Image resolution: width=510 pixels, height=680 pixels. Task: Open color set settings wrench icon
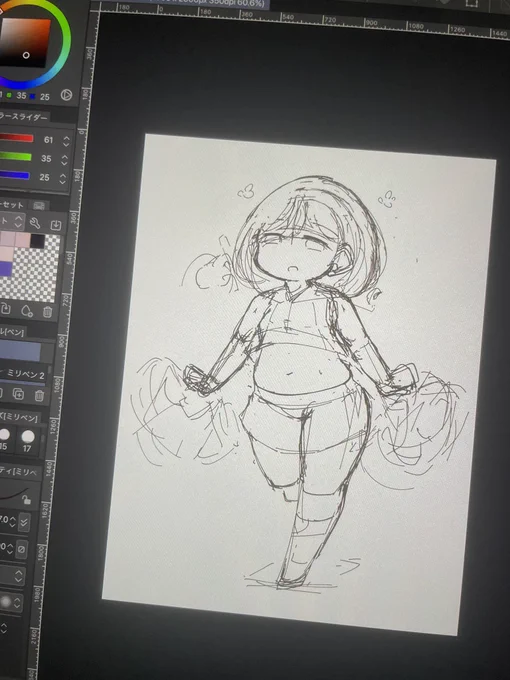pyautogui.click(x=35, y=223)
